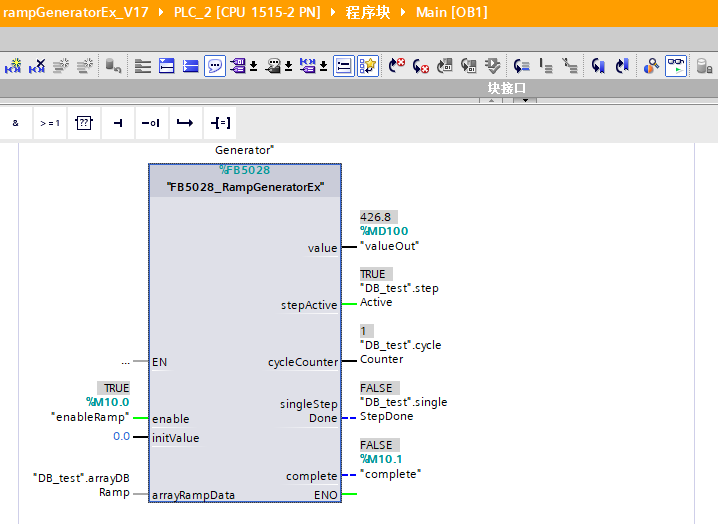
Task: Open dropdown arrow beside tag information icon
Action: [x=288, y=66]
